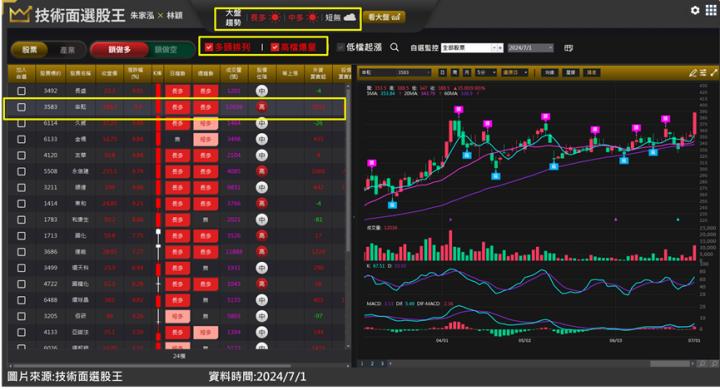Click the sun icon beside 長多
The image size is (720, 390).
tap(275, 17)
